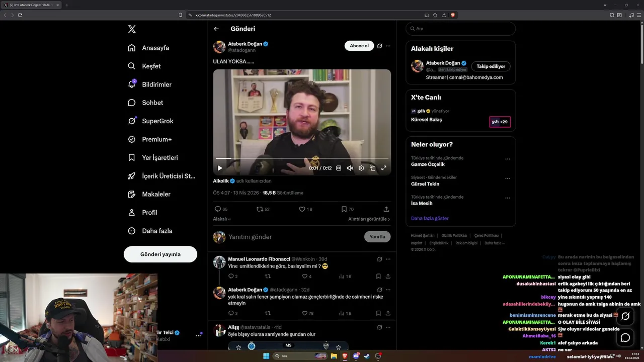Image resolution: width=644 pixels, height=362 pixels.
Task: Bookmark this page in the address bar
Action: click(181, 15)
